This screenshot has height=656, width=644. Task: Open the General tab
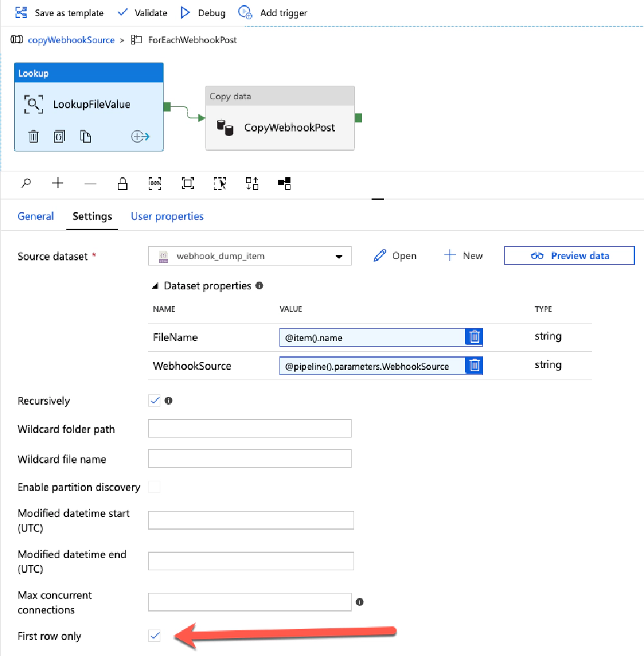(35, 216)
